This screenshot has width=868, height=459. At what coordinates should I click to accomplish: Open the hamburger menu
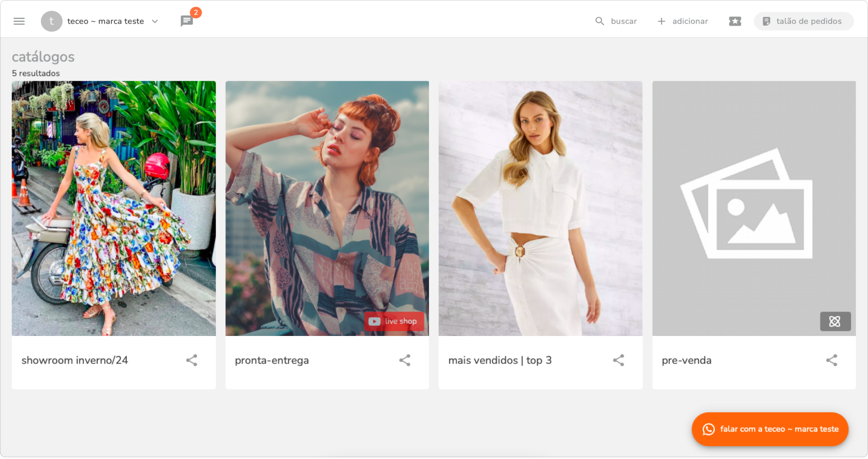[19, 21]
